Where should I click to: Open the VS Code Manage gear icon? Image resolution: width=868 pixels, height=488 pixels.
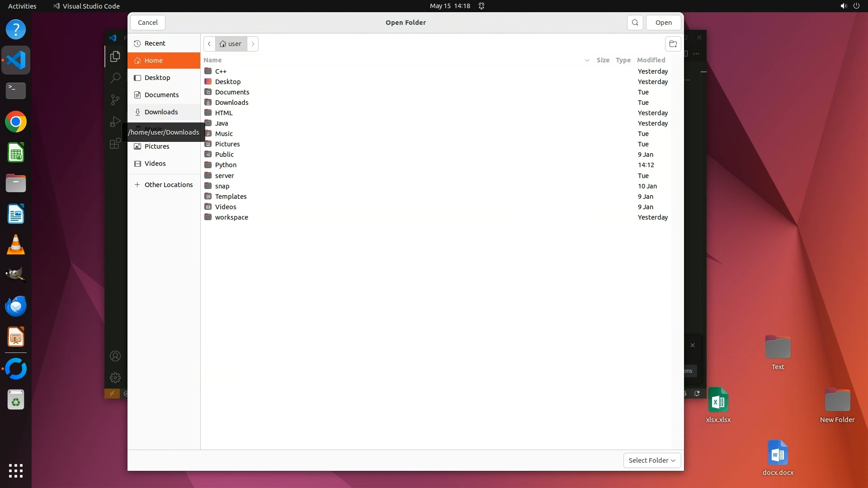point(115,377)
